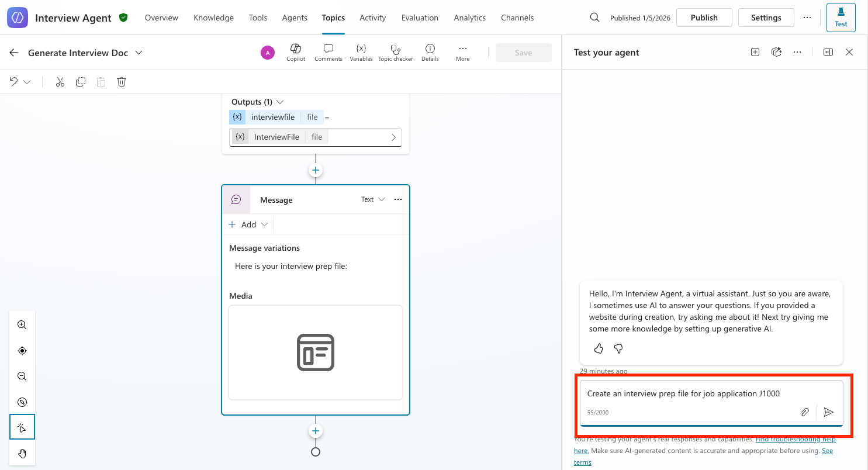Image resolution: width=868 pixels, height=470 pixels.
Task: Open the Comments pane
Action: coord(328,52)
